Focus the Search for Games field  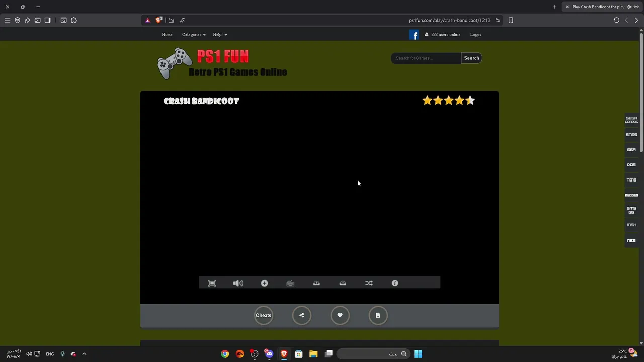426,58
